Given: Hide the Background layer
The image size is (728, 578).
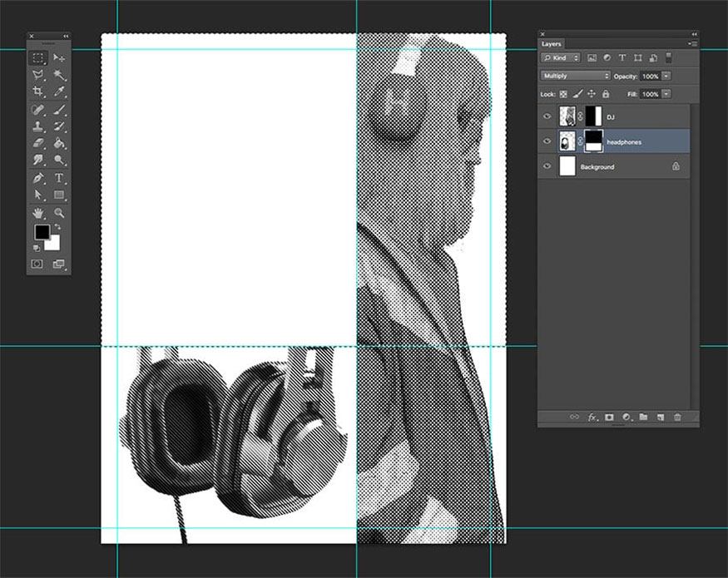Looking at the screenshot, I should click(x=547, y=167).
